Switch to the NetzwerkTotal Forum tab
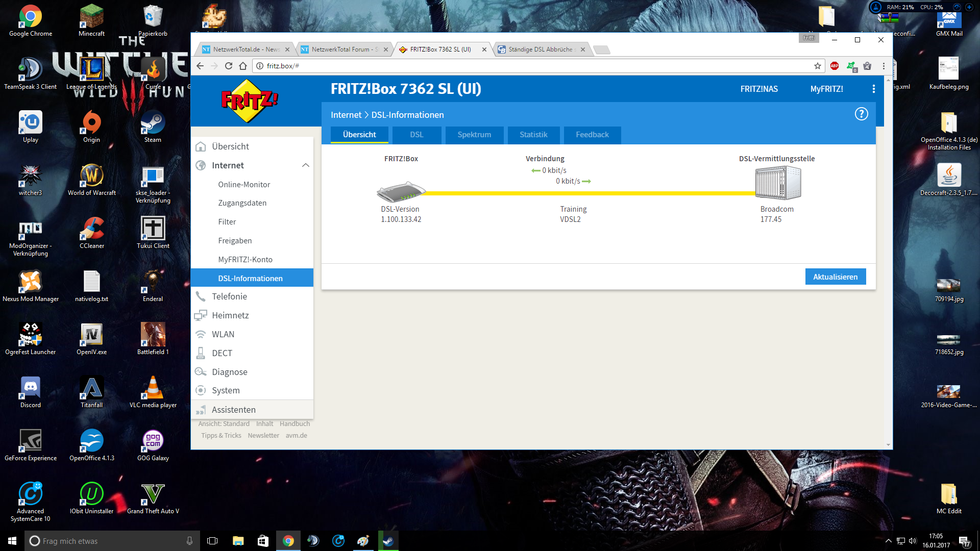980x551 pixels. tap(342, 49)
